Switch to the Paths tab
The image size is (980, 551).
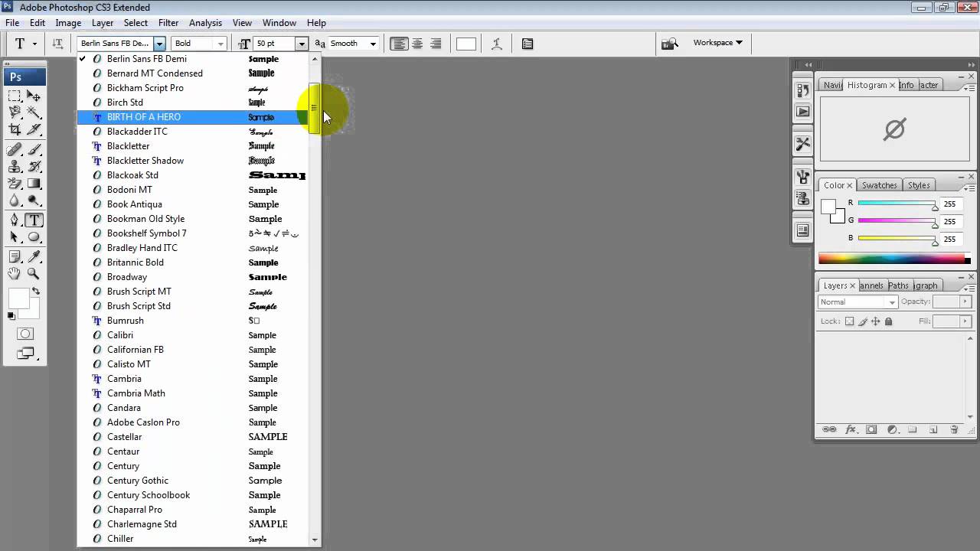pos(898,285)
